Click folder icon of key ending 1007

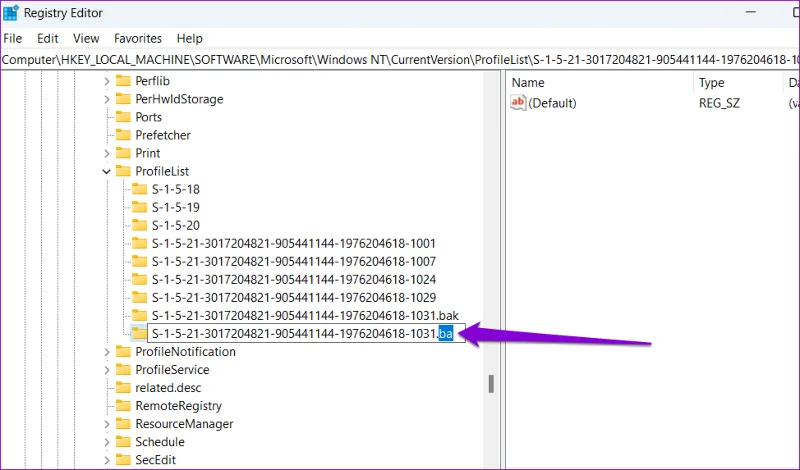pos(139,261)
